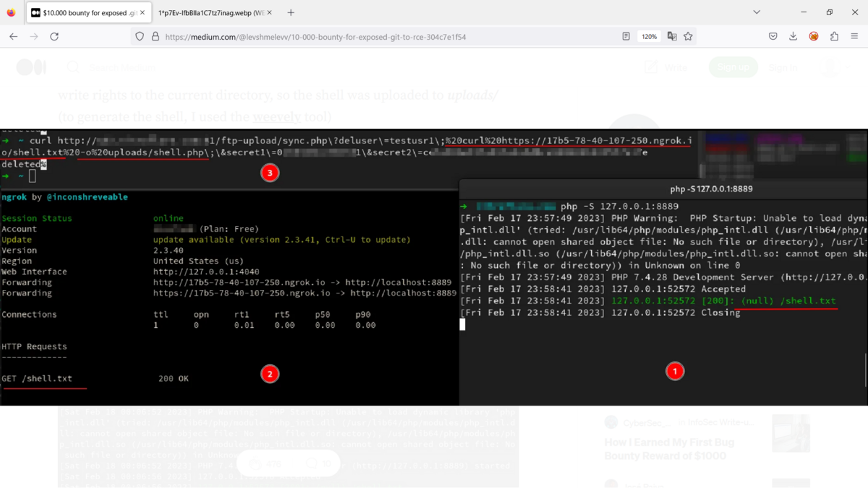Open the Extensions puzzle menu

tap(834, 36)
